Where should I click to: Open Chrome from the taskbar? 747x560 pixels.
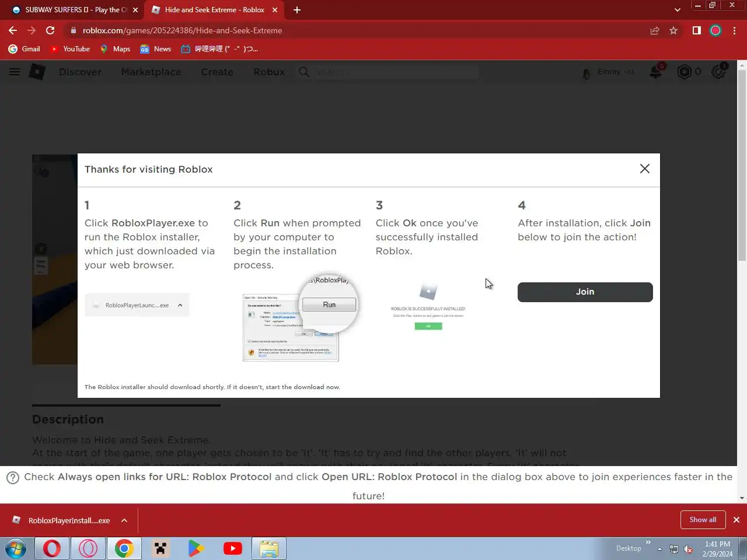point(124,549)
